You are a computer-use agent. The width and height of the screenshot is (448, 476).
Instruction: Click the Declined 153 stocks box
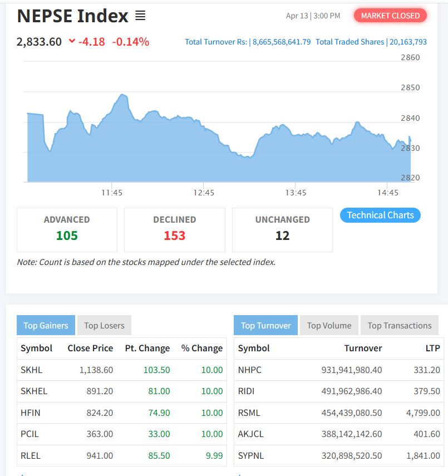(174, 229)
